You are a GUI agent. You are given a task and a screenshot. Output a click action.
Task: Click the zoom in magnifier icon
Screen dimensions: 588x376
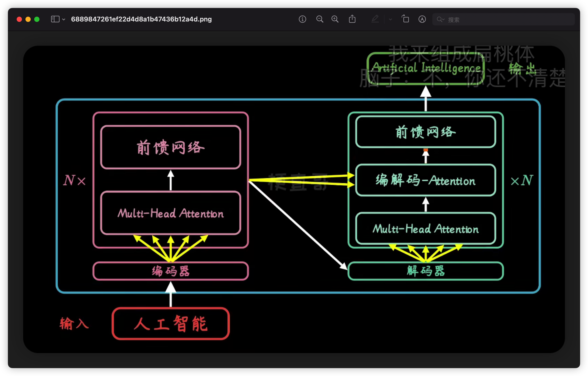pos(335,19)
